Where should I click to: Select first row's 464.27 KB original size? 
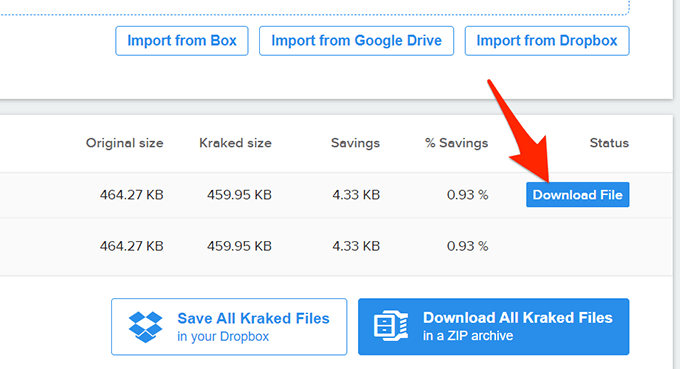pyautogui.click(x=131, y=195)
